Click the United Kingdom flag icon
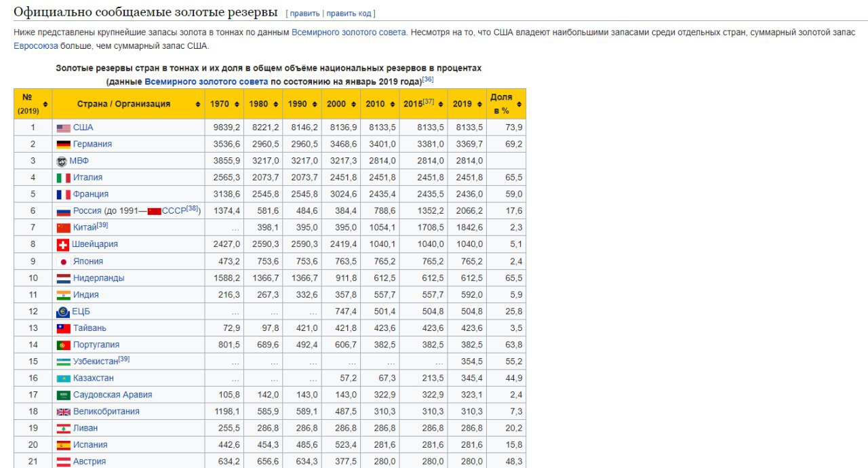The image size is (868, 468). pyautogui.click(x=63, y=412)
